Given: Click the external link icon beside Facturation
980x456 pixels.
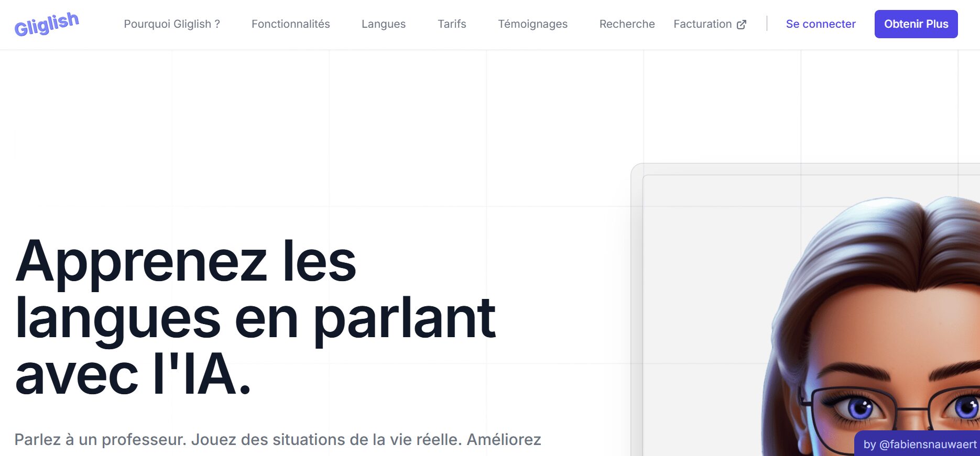Looking at the screenshot, I should point(742,25).
